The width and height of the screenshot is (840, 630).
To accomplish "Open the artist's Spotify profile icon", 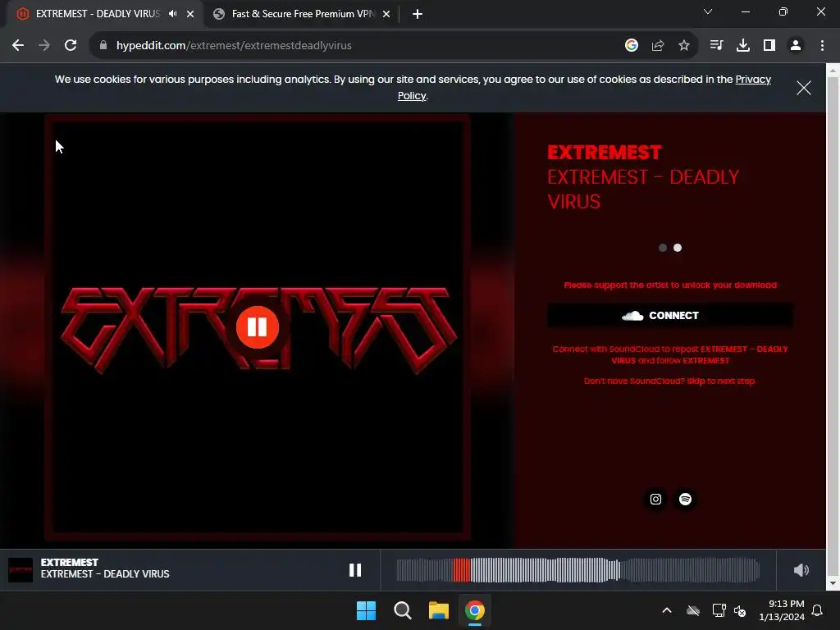I will (685, 500).
